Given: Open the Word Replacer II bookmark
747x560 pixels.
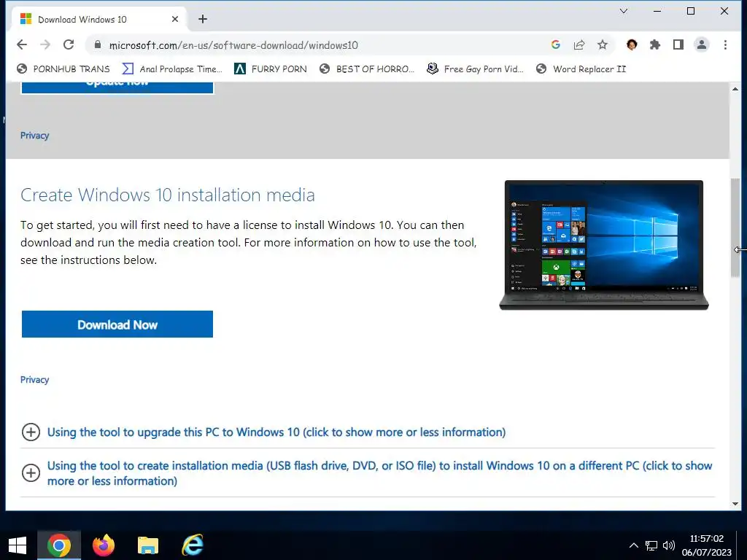Looking at the screenshot, I should [581, 69].
